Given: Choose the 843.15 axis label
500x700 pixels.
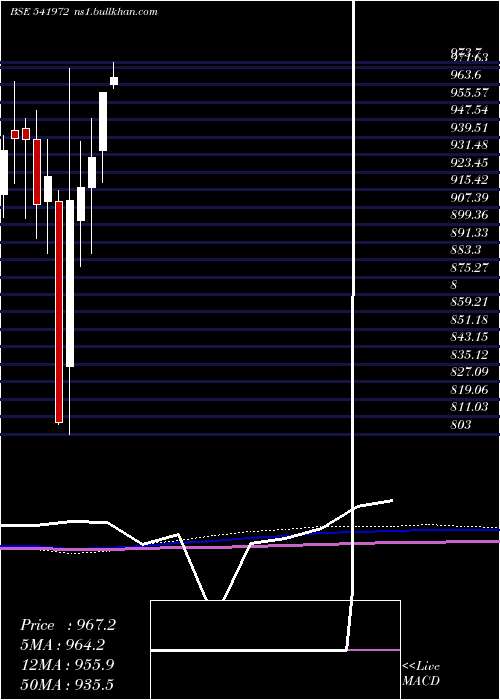Looking at the screenshot, I should pos(469,337).
